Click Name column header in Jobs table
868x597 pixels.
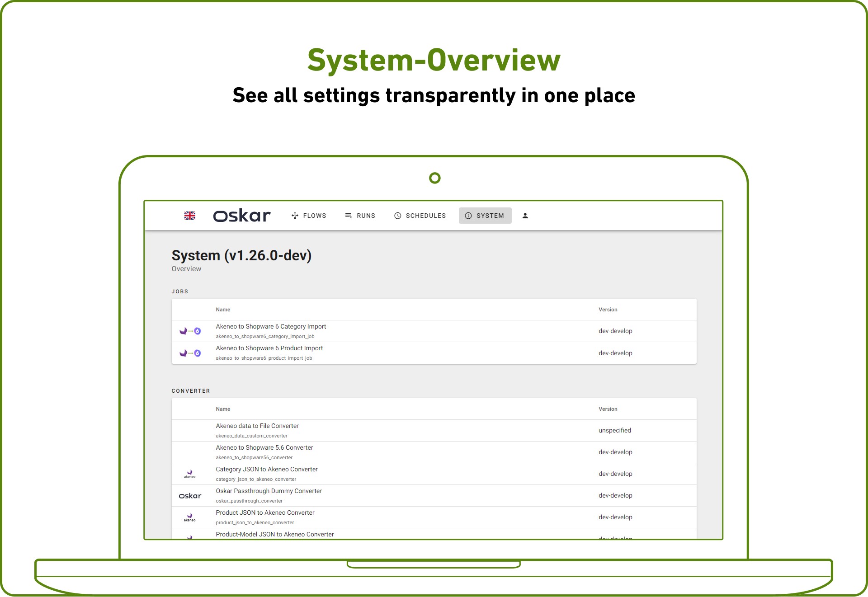tap(223, 310)
